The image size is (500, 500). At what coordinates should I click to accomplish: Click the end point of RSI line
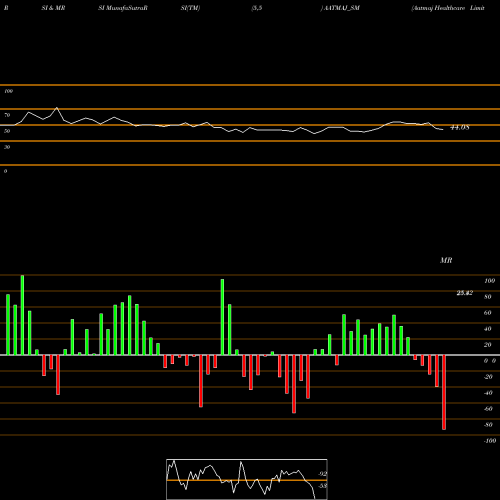click(443, 129)
